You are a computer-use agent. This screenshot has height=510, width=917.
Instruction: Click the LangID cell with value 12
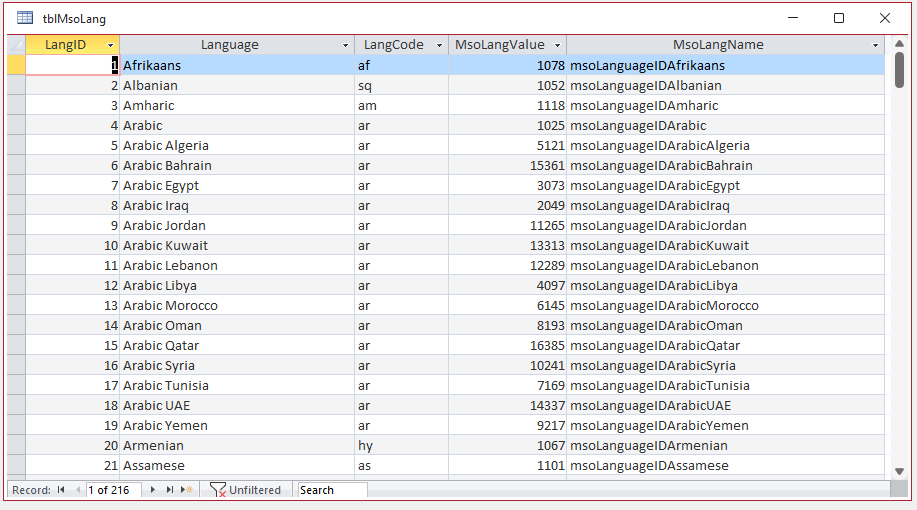[x=73, y=285]
